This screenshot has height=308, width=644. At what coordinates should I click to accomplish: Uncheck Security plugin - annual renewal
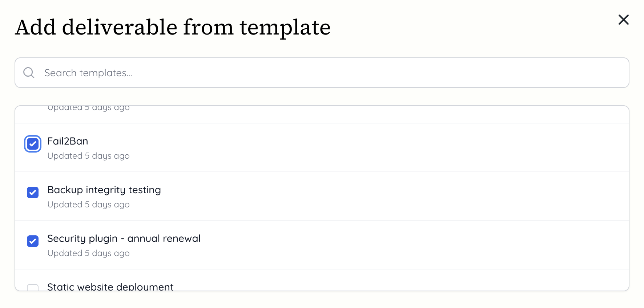point(32,241)
